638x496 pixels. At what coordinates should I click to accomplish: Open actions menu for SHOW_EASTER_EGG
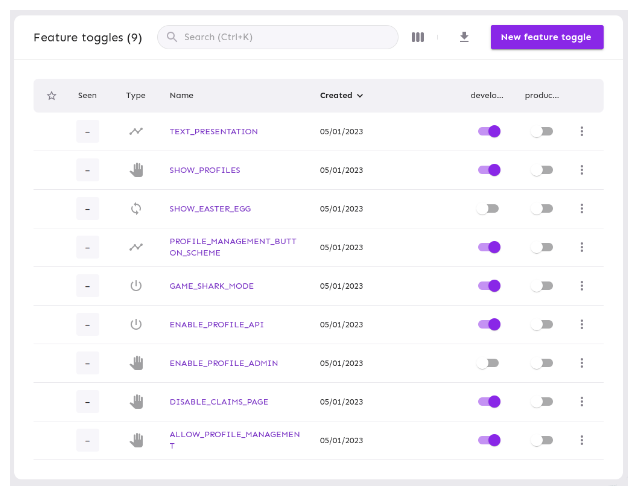(582, 208)
